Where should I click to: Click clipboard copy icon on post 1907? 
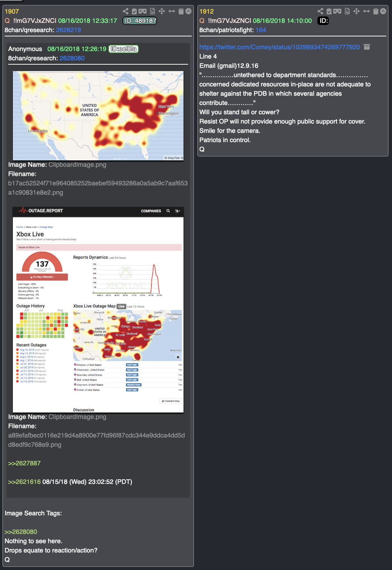tap(181, 11)
